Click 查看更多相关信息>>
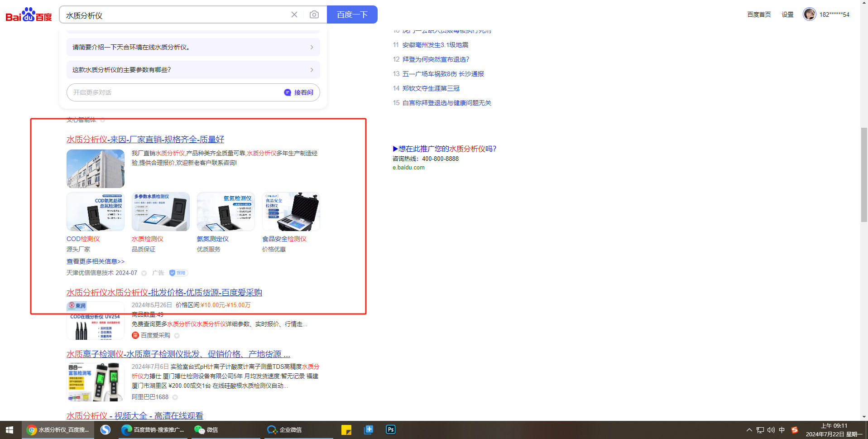 [96, 261]
